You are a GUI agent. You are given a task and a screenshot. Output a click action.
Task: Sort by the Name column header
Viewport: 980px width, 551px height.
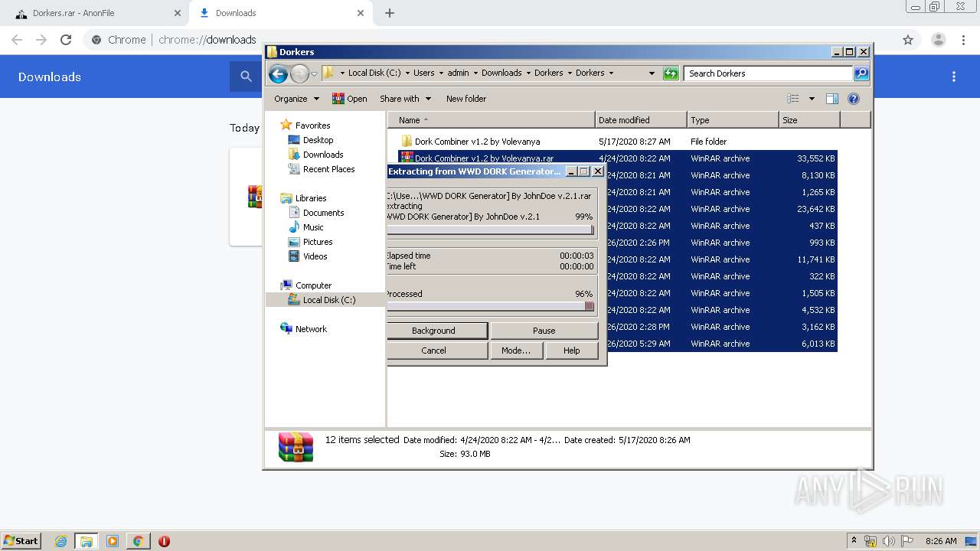[491, 120]
